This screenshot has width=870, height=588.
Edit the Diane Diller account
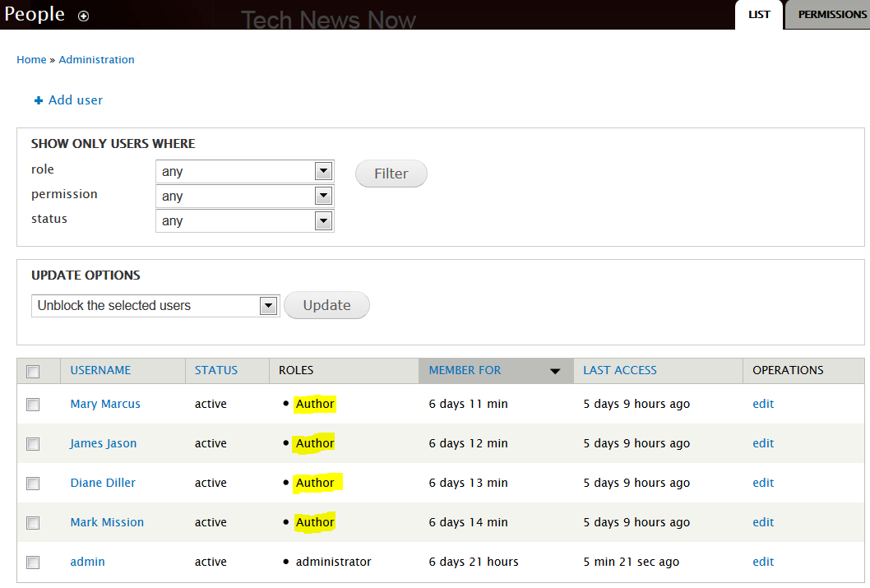pos(763,483)
